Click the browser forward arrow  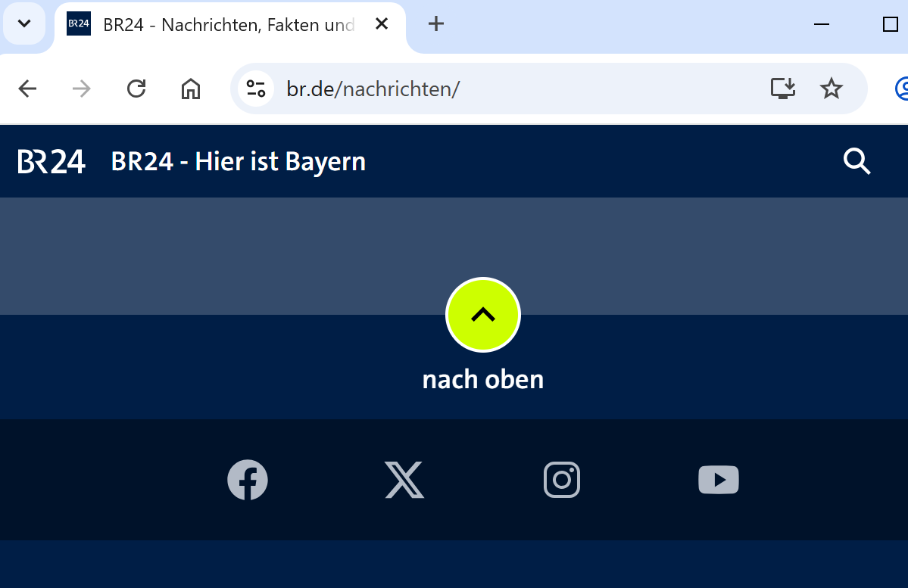click(82, 89)
